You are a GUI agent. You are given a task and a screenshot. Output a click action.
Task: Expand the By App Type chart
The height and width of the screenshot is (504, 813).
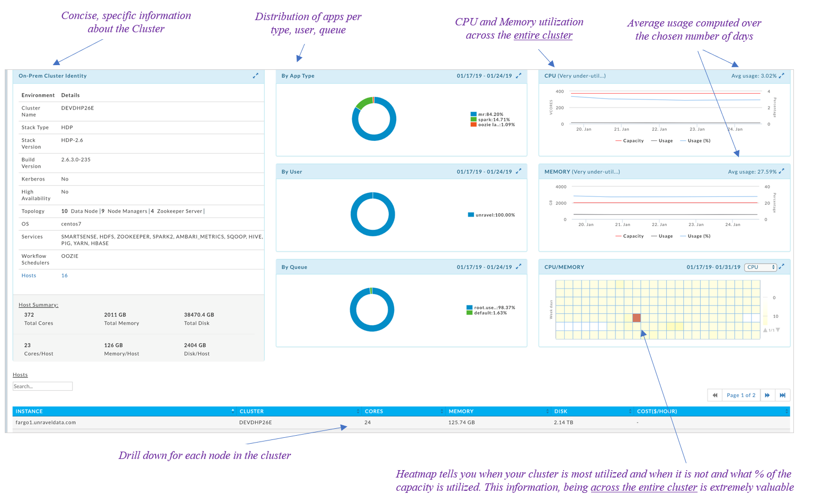519,76
